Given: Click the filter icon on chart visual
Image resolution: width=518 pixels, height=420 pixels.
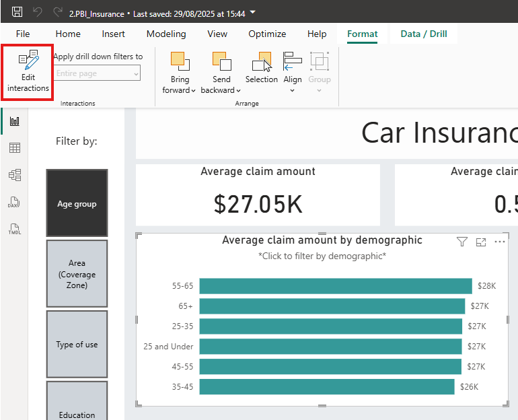Looking at the screenshot, I should 462,242.
